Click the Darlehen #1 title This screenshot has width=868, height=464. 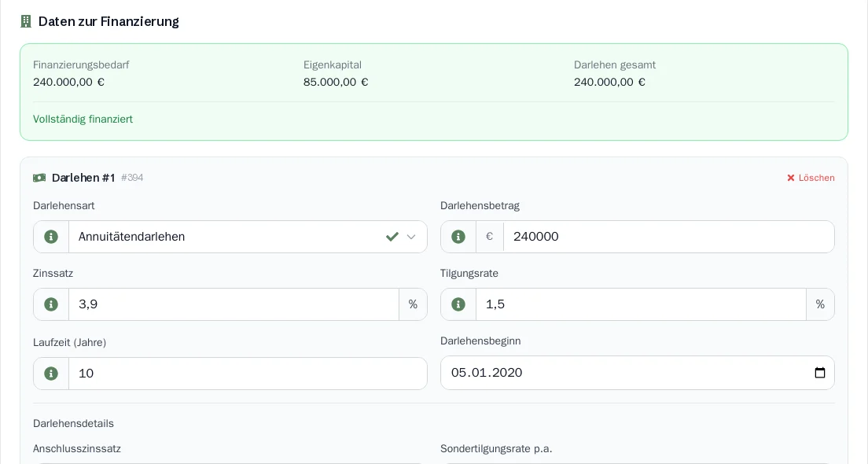coord(83,178)
